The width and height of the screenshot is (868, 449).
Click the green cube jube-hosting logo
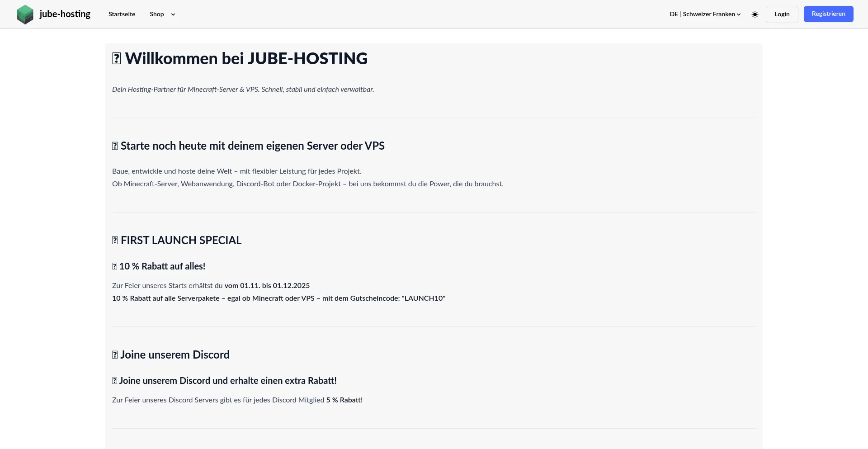[x=25, y=14]
